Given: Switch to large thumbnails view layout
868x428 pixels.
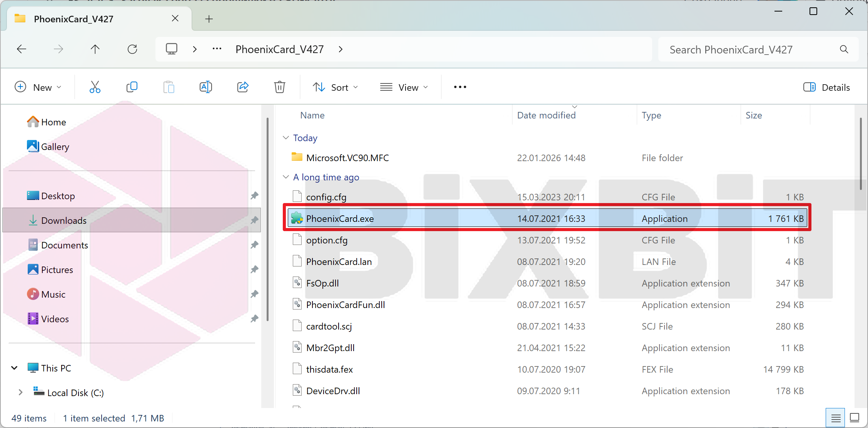Looking at the screenshot, I should pos(855,418).
